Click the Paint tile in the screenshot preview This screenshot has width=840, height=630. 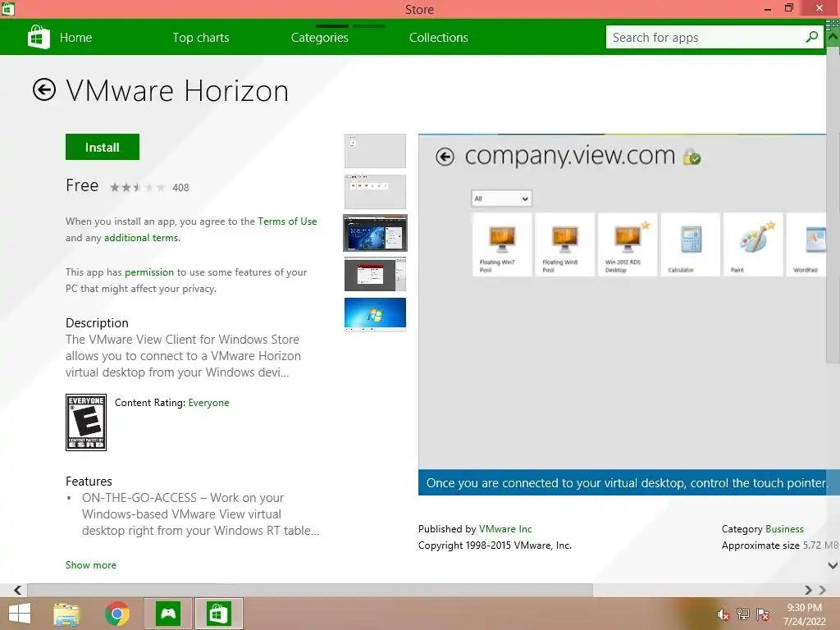(x=753, y=244)
